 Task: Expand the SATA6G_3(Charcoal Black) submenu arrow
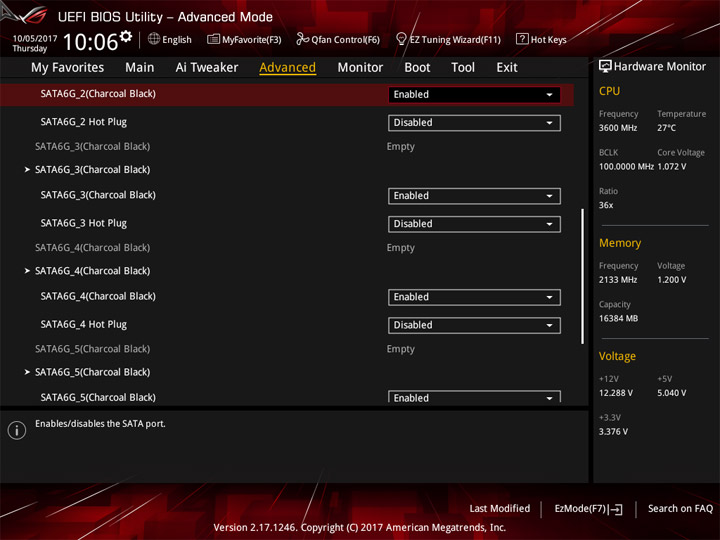click(27, 169)
